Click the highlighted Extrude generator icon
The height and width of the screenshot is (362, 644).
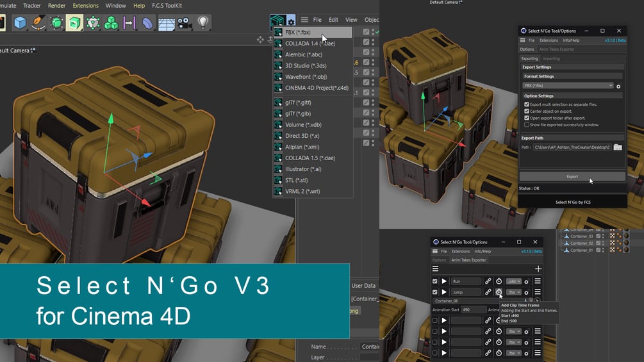tap(74, 22)
